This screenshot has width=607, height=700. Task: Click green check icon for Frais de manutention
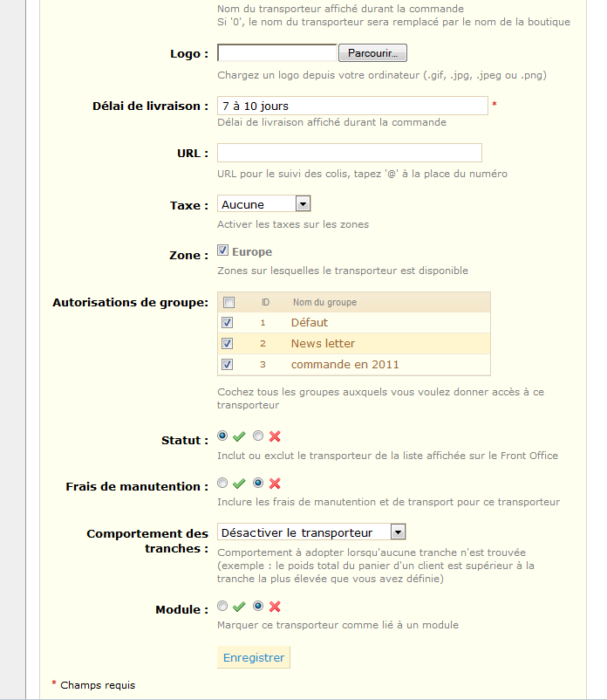pyautogui.click(x=239, y=483)
